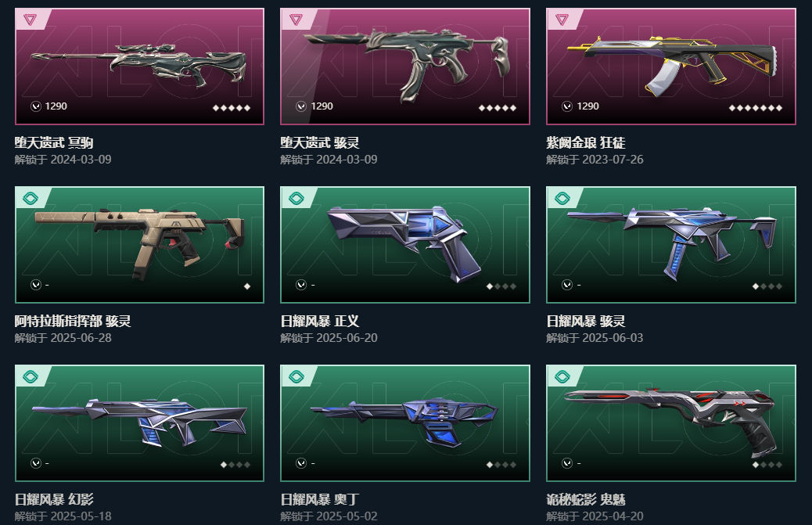
Task: Click the 1290 price on 堕天遗武 骇灵 card
Action: (322, 106)
